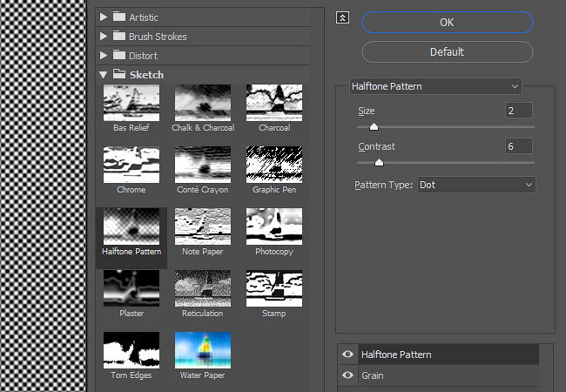
Task: Hide the Halftone Pattern effect layer
Action: coord(347,354)
